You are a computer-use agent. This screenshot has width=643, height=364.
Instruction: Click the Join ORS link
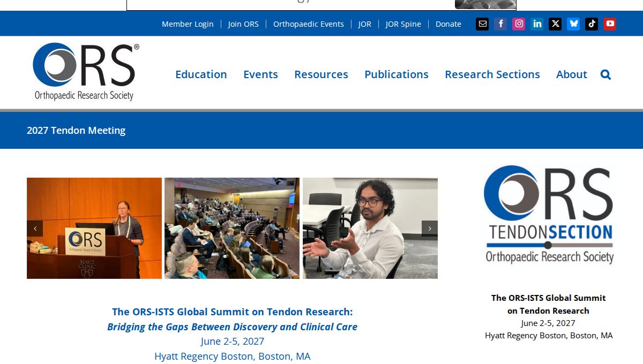coord(243,24)
